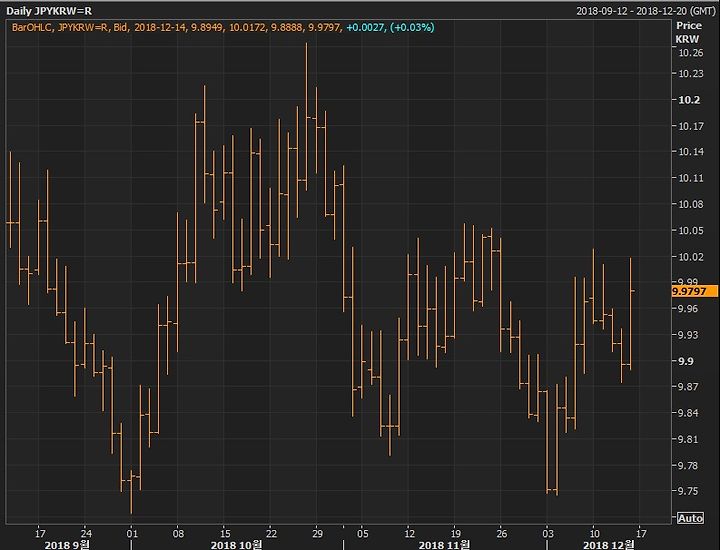Click the 10.08 price axis label
This screenshot has width=720, height=550.
click(691, 204)
